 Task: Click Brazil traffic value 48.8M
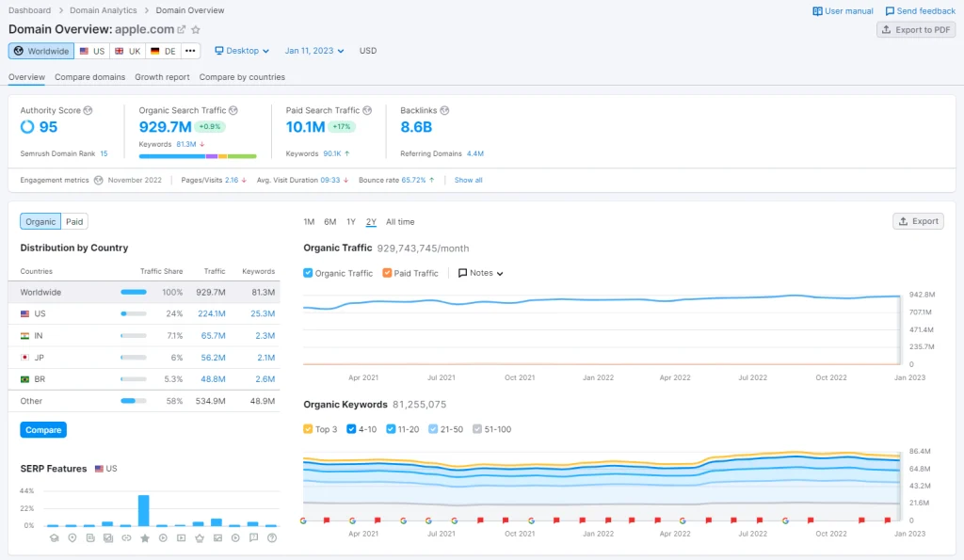213,379
